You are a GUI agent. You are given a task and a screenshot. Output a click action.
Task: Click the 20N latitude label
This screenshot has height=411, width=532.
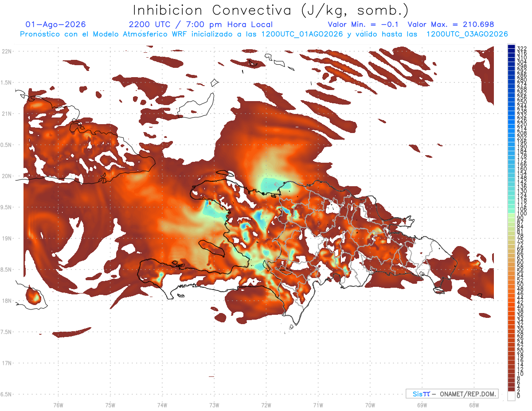(6, 176)
